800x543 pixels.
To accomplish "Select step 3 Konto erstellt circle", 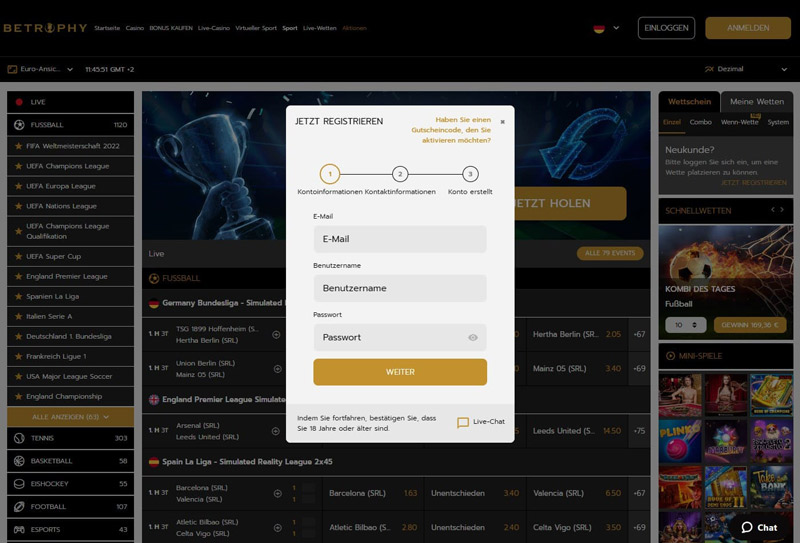I will [x=470, y=174].
